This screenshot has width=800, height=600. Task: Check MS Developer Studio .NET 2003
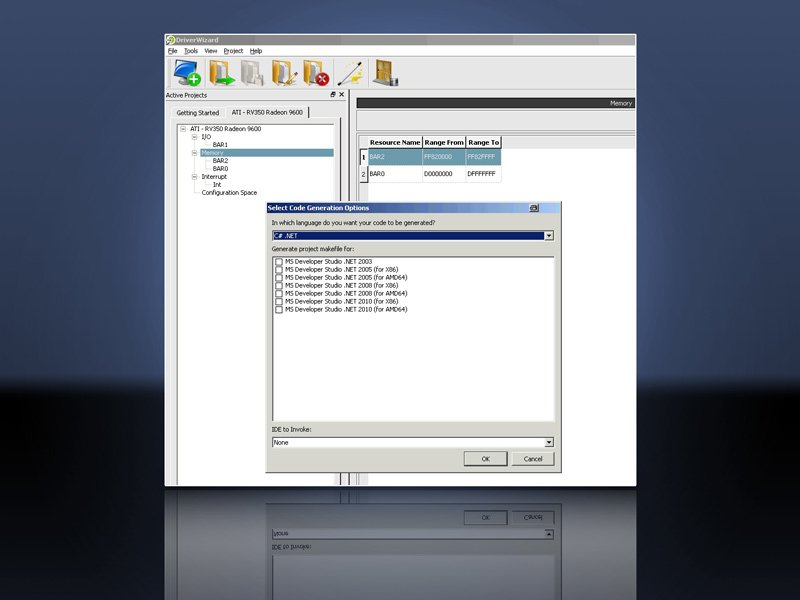tap(279, 262)
